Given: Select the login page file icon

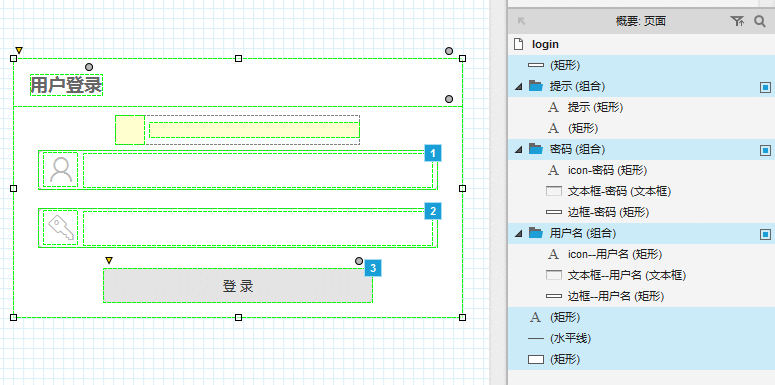Looking at the screenshot, I should click(x=518, y=44).
